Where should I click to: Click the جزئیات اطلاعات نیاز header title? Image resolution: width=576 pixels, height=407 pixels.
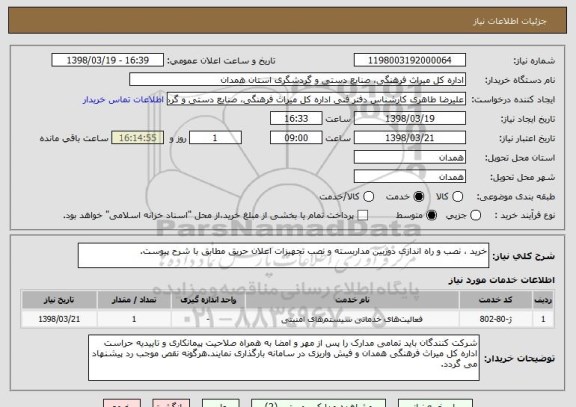pos(510,21)
